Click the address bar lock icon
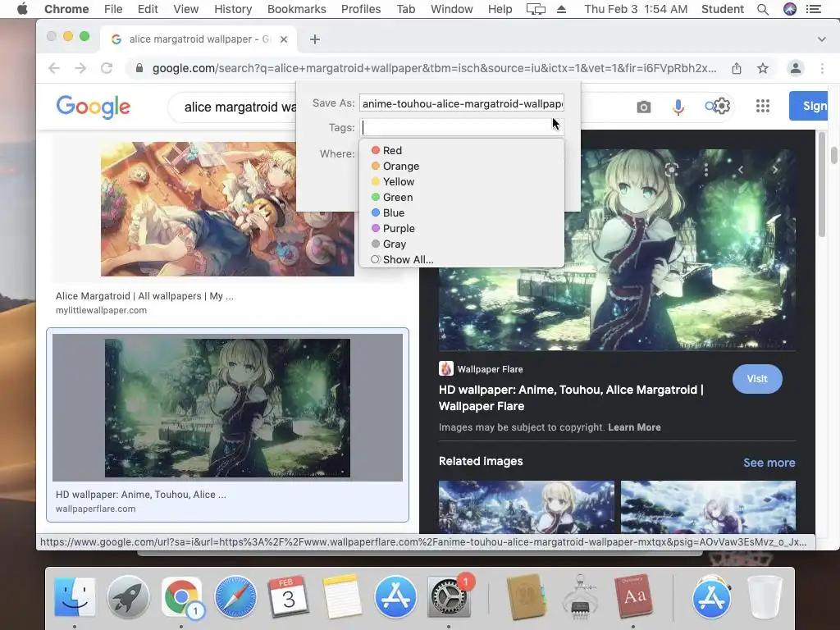 click(139, 68)
